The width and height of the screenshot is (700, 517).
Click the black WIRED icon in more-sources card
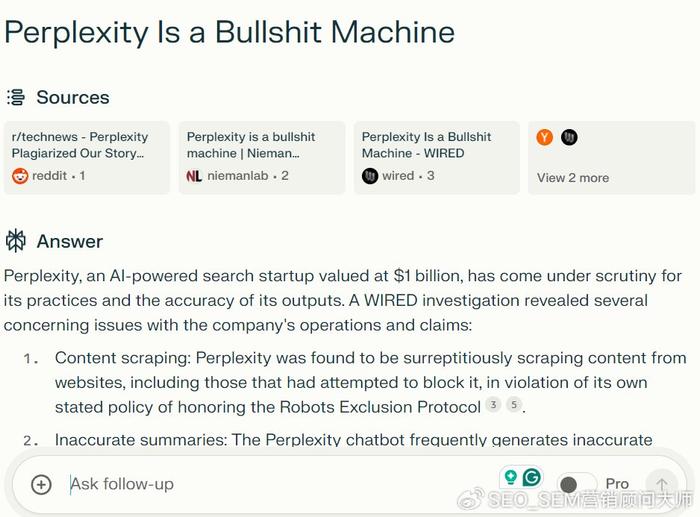(x=569, y=137)
